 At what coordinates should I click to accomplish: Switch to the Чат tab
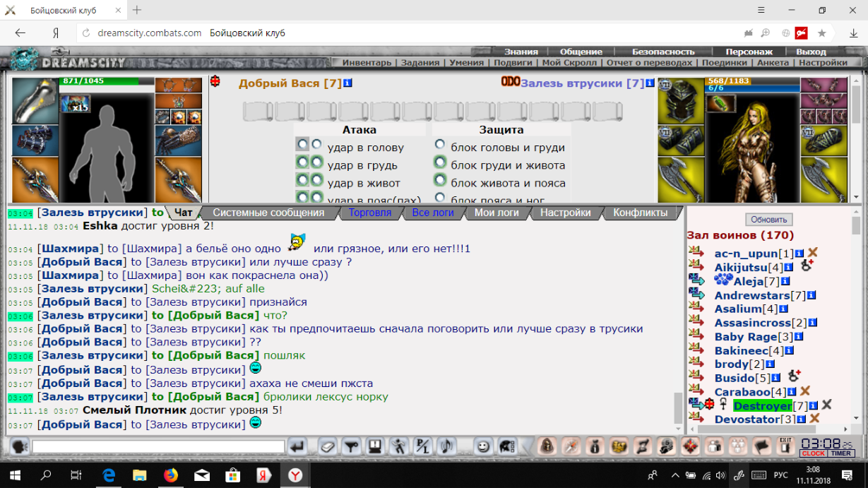183,213
